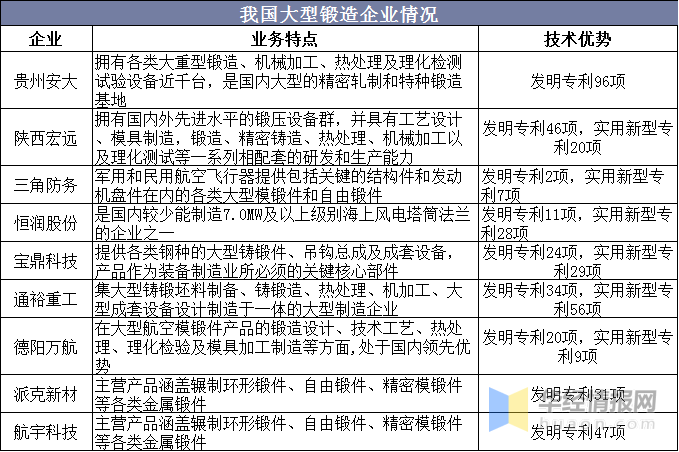Click the cell 发明专利34项，实用新型专利56项

pos(578,299)
